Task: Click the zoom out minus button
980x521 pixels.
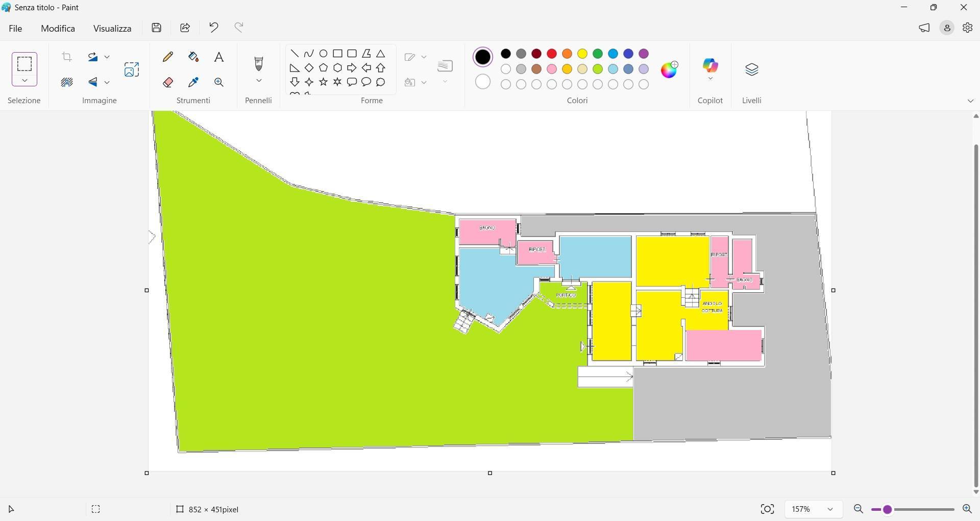Action: 859,509
